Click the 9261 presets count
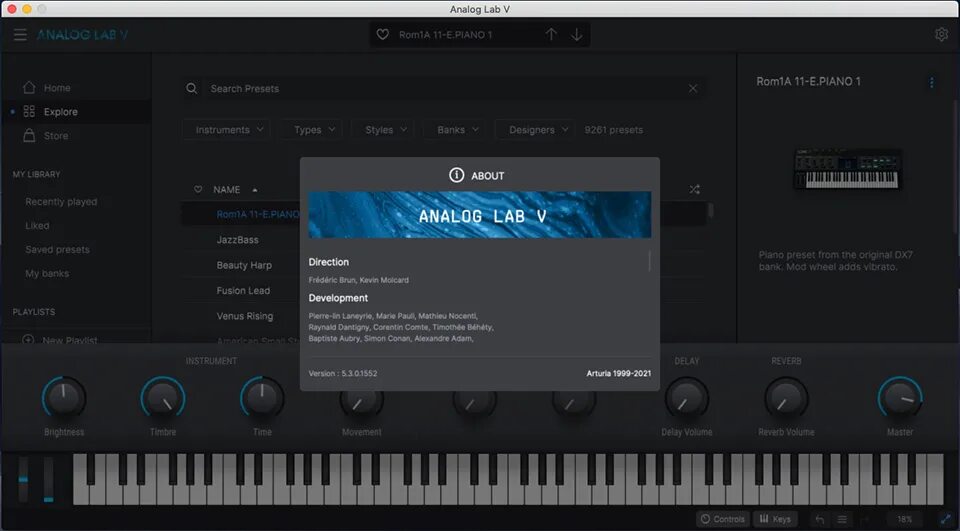Viewport: 960px width, 531px height. tap(613, 130)
